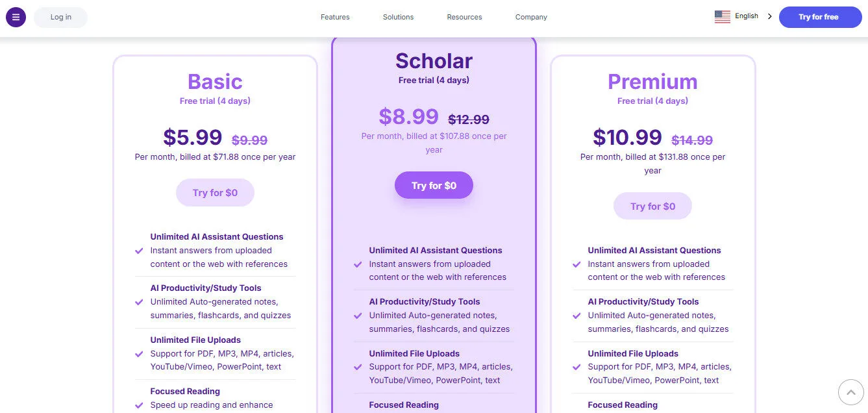Screen dimensions: 868x413
Task: Select the English language label
Action: 746,16
